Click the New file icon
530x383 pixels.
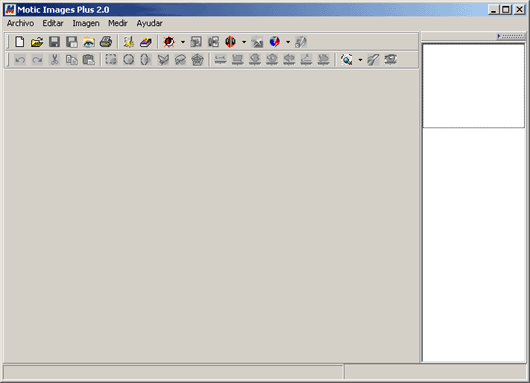tap(20, 42)
